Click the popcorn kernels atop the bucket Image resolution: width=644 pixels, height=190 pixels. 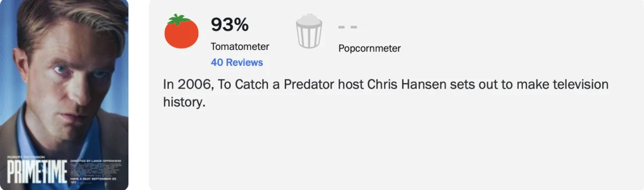click(x=309, y=19)
